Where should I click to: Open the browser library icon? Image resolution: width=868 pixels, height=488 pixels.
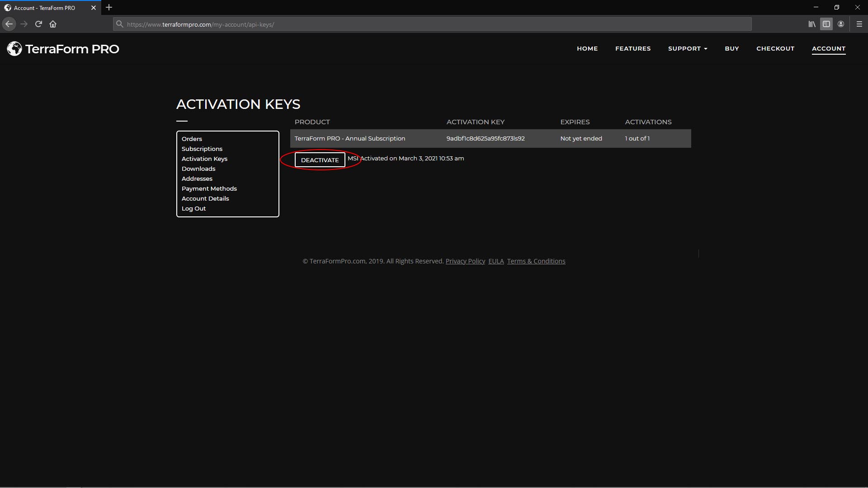click(812, 24)
